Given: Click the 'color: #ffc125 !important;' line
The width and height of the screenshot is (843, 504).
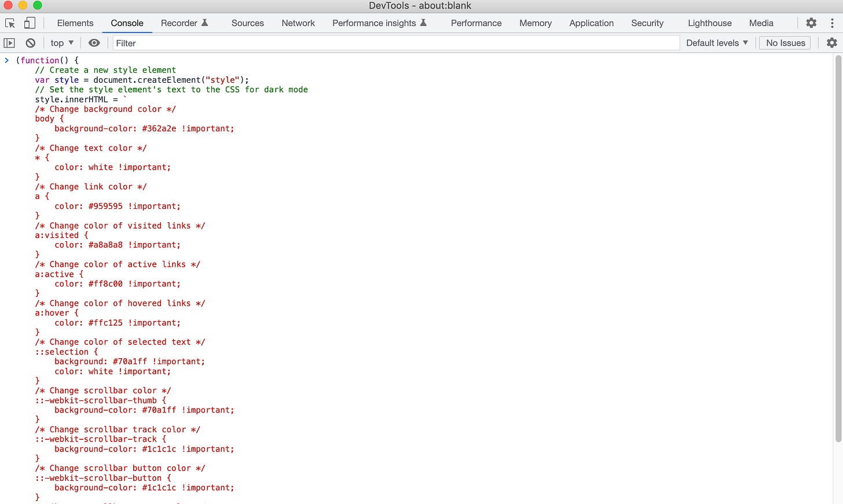Looking at the screenshot, I should 118,323.
